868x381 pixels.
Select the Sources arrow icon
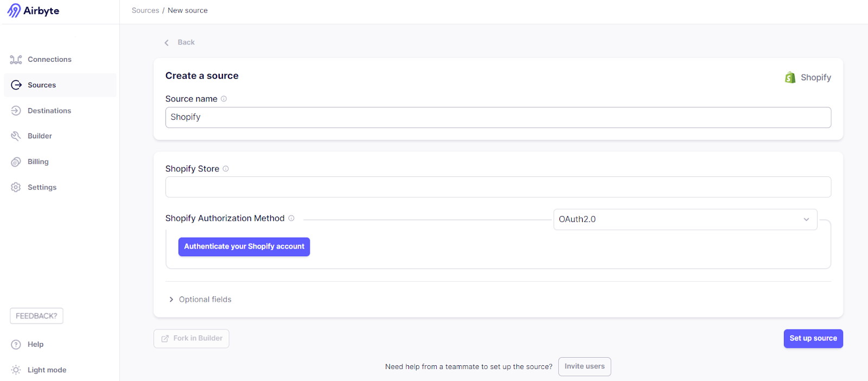[16, 85]
